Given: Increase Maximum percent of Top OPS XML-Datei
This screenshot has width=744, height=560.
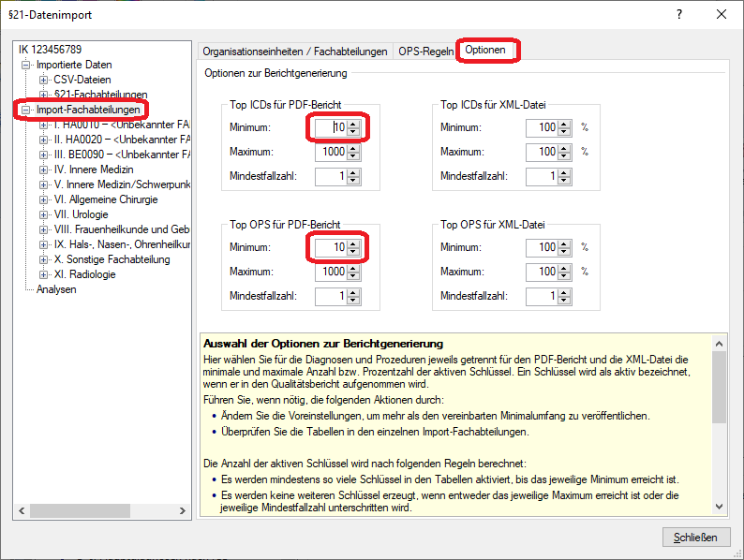Looking at the screenshot, I should [x=564, y=268].
